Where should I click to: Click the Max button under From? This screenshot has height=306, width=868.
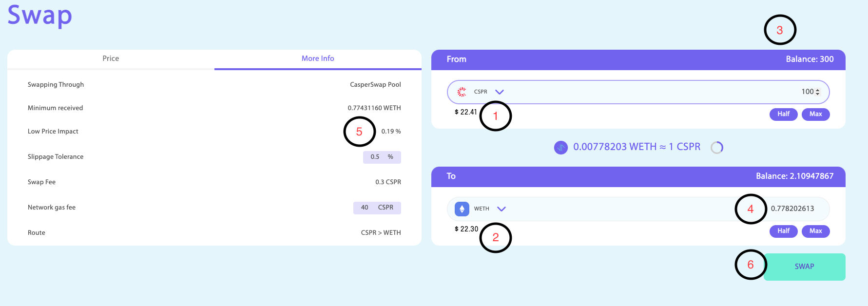[816, 114]
